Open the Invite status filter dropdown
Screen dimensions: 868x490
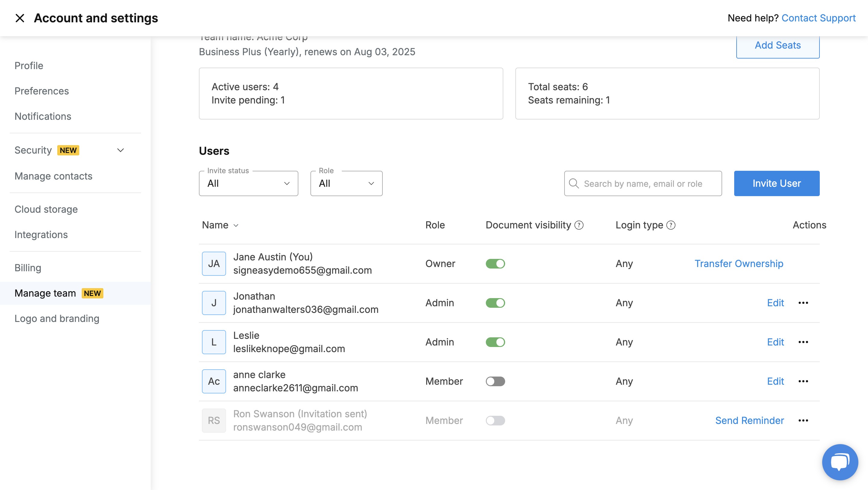[x=248, y=183]
